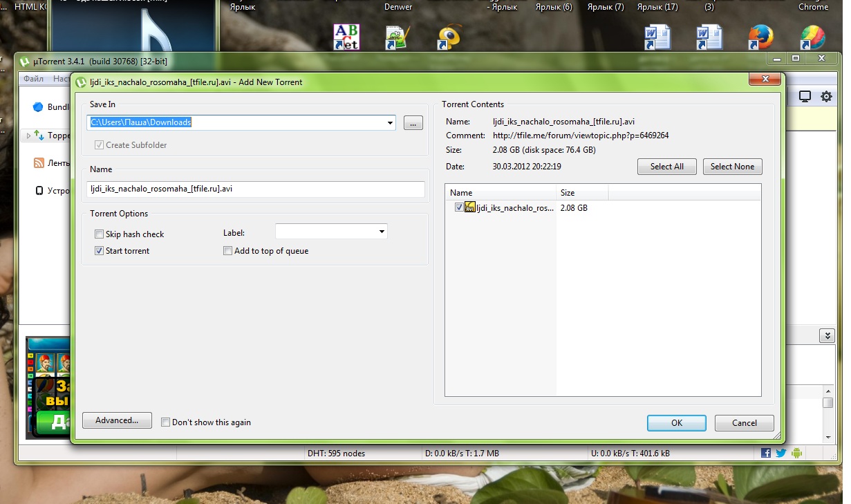
Task: Tick the Add to top of queue checkbox
Action: [227, 251]
